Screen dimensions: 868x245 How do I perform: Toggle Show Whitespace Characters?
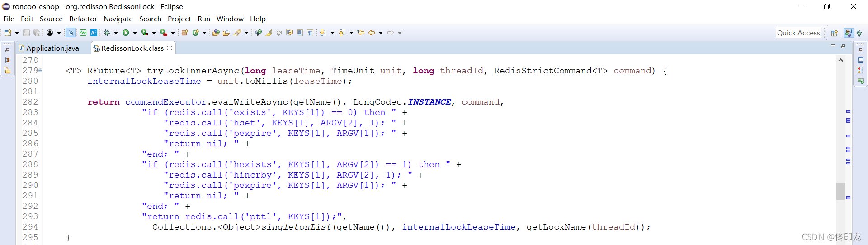pyautogui.click(x=310, y=33)
